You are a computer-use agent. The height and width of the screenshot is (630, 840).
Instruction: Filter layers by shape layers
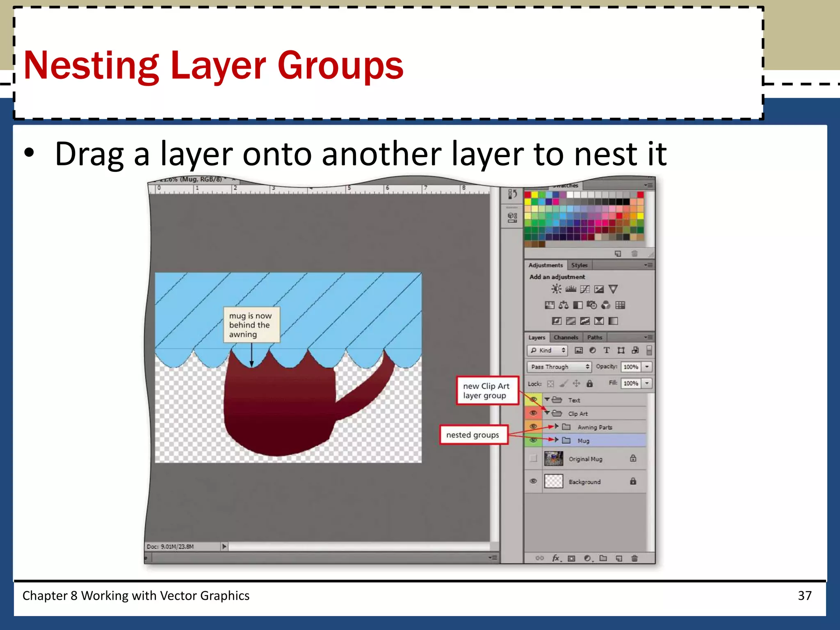[621, 350]
